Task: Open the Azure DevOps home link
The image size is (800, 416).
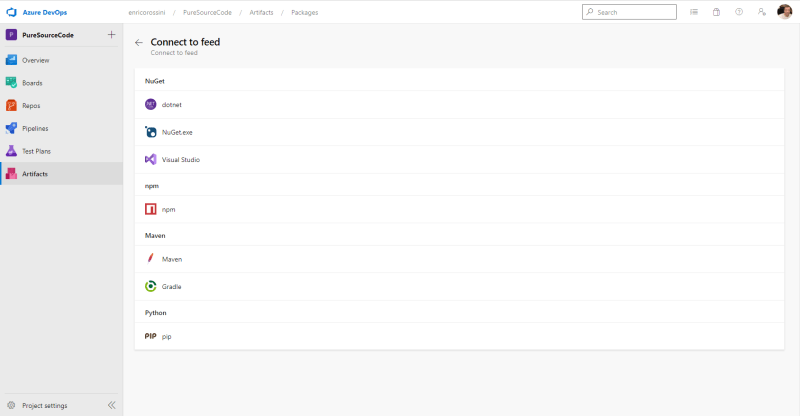Action: pyautogui.click(x=44, y=12)
